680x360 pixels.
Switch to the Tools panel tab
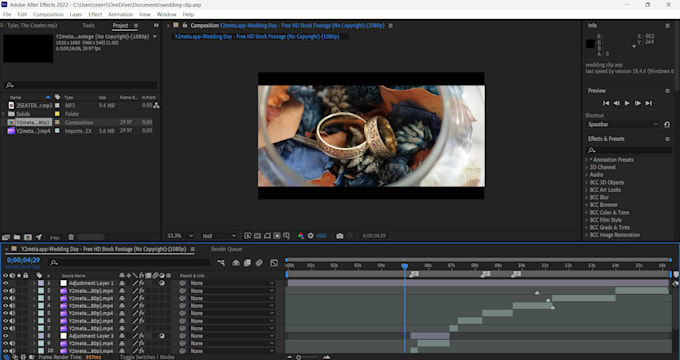coord(88,26)
